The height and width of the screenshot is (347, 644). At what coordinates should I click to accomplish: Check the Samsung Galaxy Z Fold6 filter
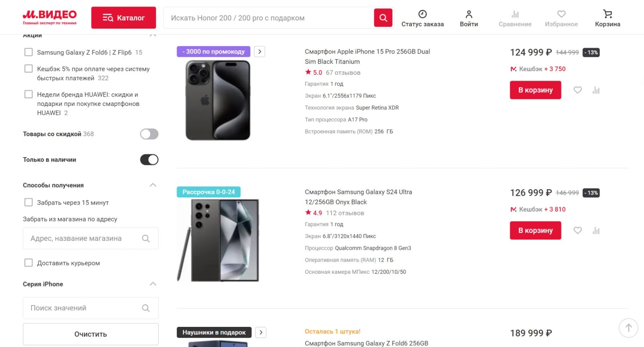tap(29, 52)
